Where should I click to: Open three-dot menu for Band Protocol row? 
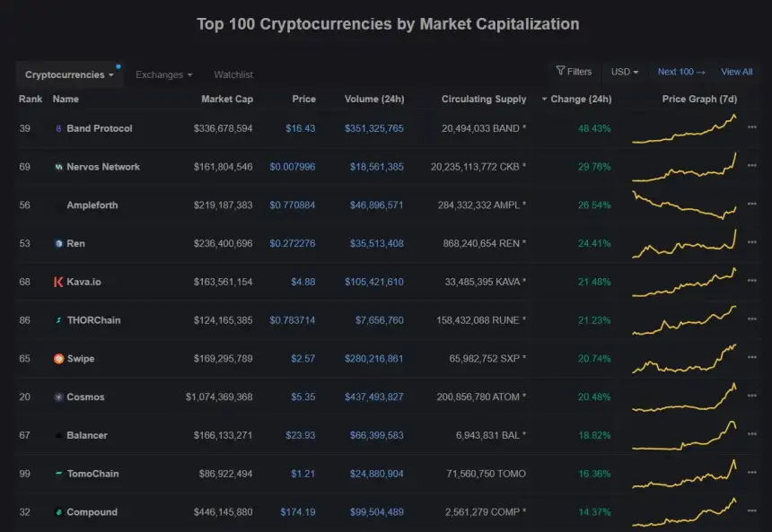[x=751, y=128]
